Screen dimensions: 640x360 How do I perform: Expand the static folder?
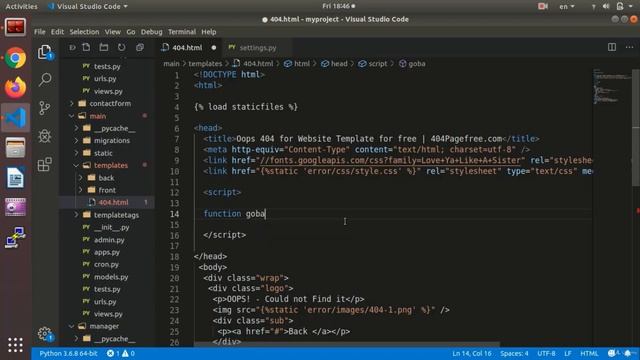click(x=103, y=153)
